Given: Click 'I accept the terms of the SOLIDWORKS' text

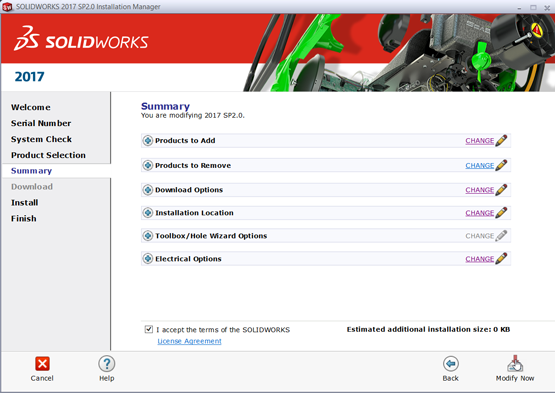Looking at the screenshot, I should pos(223,330).
